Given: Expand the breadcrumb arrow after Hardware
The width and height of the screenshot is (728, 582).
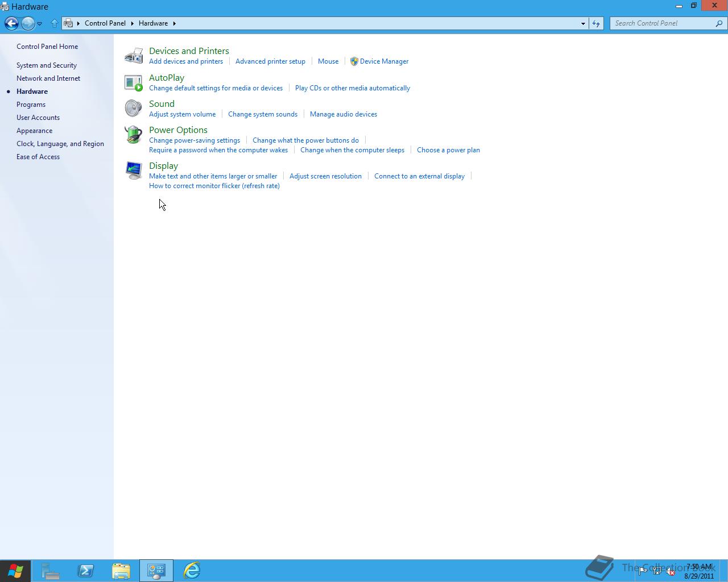Looking at the screenshot, I should pyautogui.click(x=174, y=23).
